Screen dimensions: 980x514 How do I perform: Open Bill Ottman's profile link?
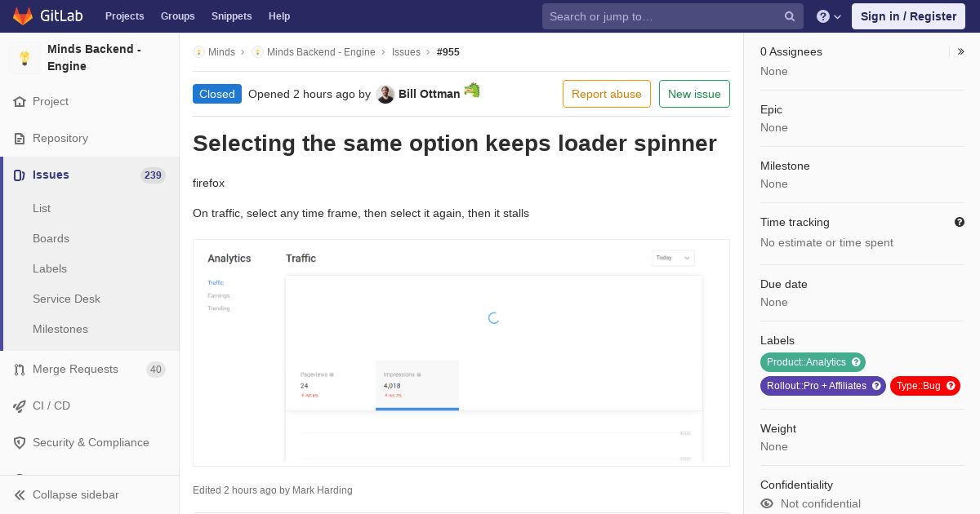(430, 94)
